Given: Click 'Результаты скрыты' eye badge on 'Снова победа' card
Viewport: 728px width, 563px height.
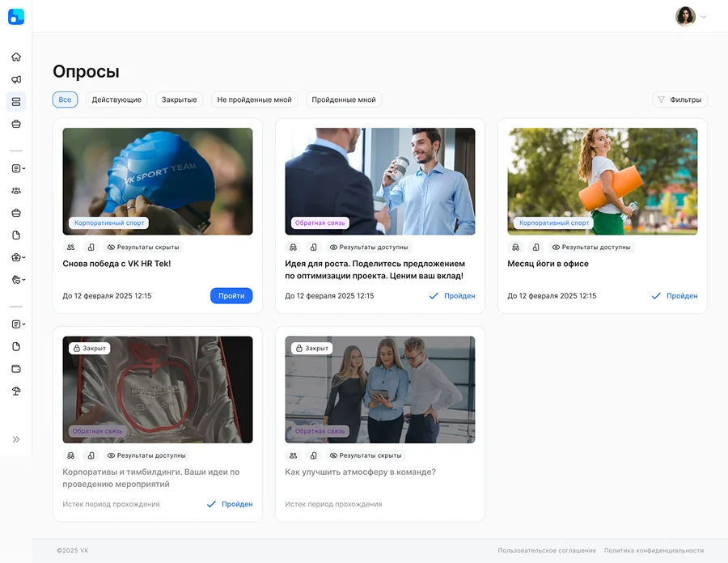Looking at the screenshot, I should pyautogui.click(x=144, y=248).
